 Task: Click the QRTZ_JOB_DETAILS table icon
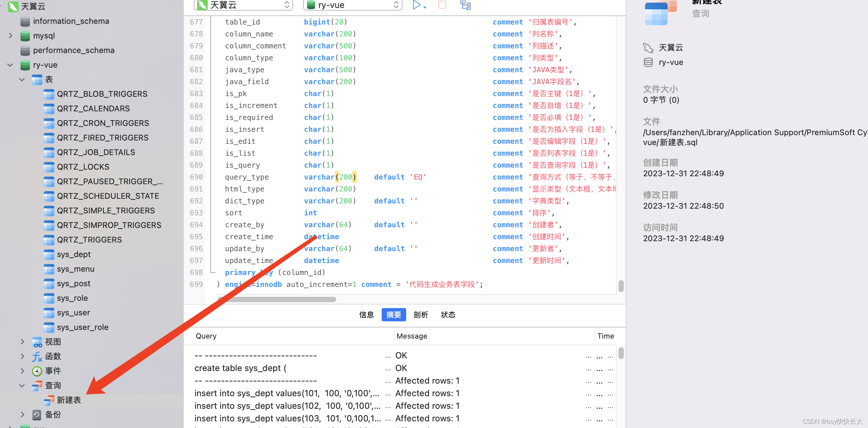pos(49,152)
